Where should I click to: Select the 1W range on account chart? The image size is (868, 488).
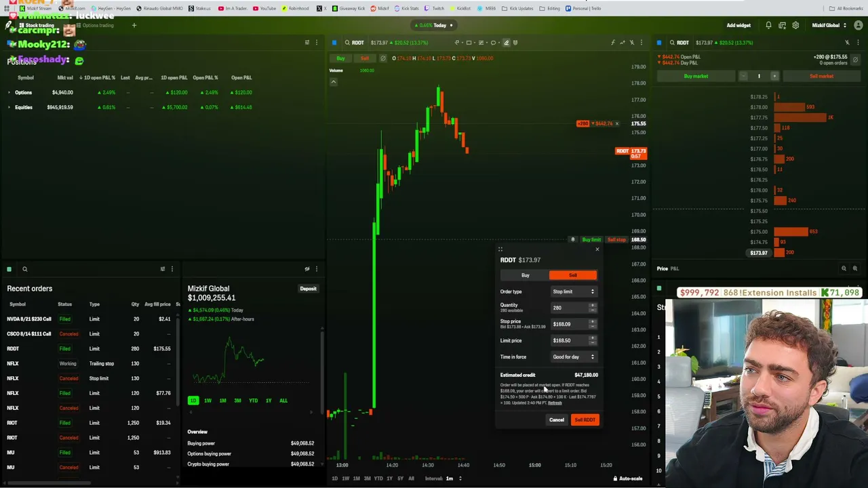click(x=208, y=401)
